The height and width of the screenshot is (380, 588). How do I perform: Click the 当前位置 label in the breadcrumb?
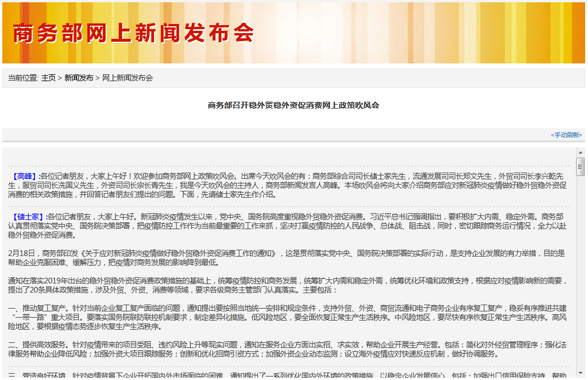23,78
